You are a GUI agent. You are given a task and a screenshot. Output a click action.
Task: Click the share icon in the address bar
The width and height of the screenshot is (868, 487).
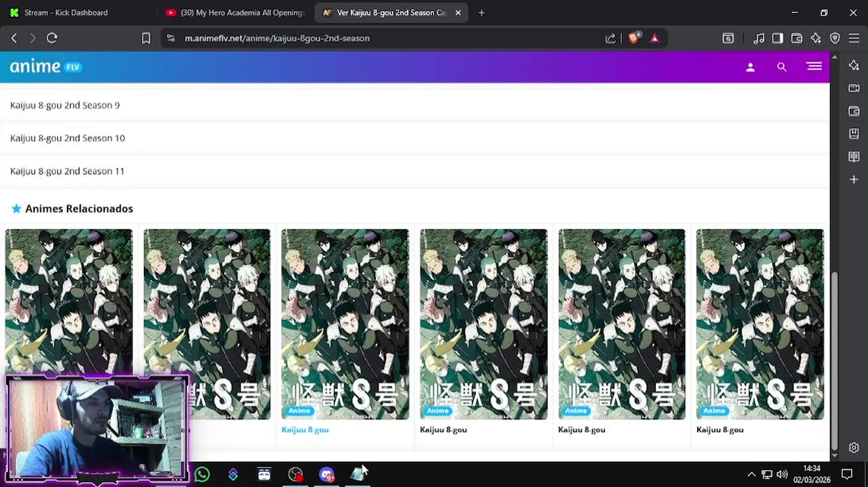(x=610, y=39)
